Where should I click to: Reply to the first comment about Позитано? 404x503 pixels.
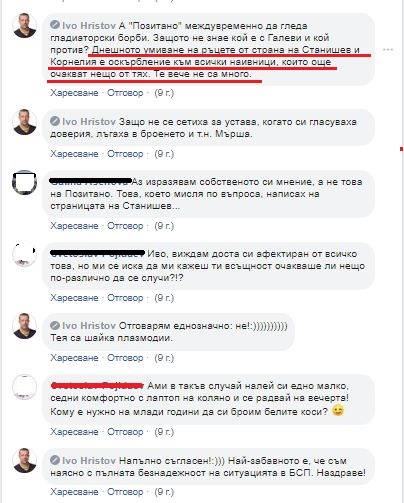125,92
